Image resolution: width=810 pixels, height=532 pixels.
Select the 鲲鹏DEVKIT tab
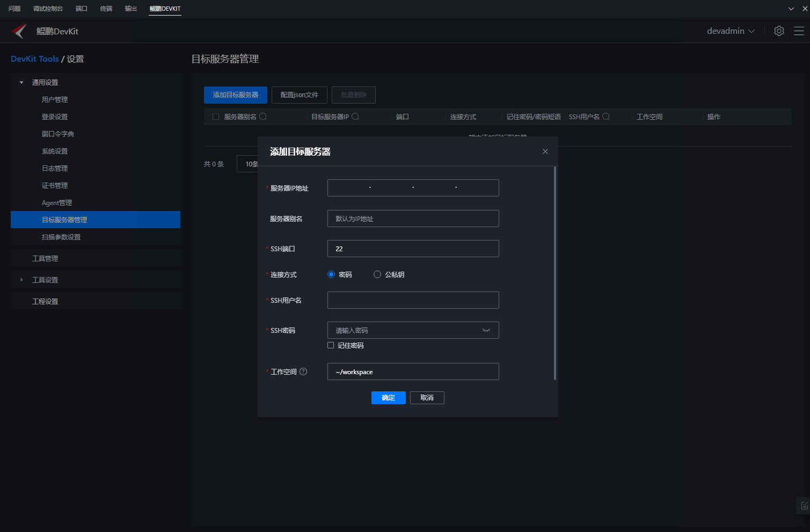[x=165, y=9]
